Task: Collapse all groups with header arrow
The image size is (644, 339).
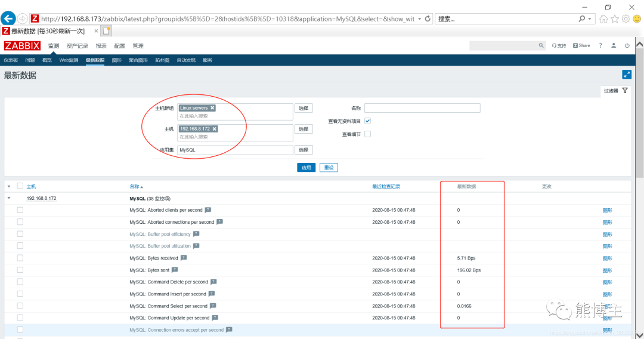Action: click(x=9, y=187)
